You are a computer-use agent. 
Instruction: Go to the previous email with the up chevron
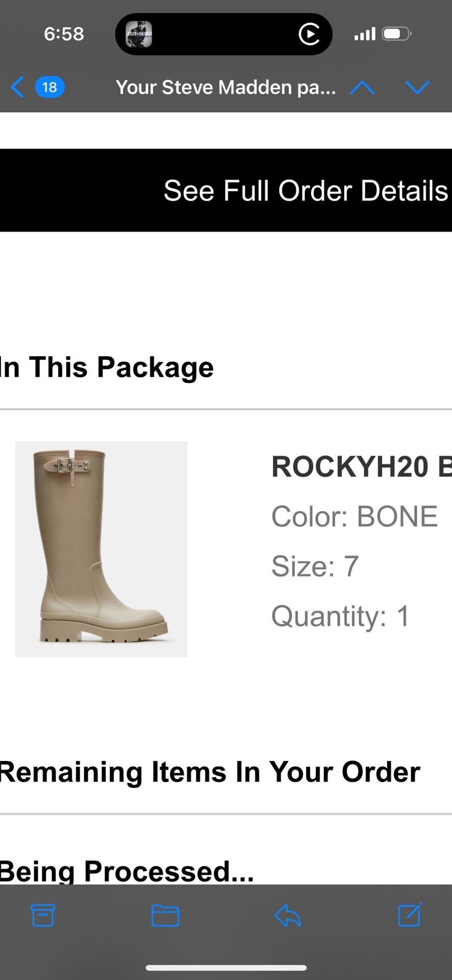pyautogui.click(x=362, y=87)
